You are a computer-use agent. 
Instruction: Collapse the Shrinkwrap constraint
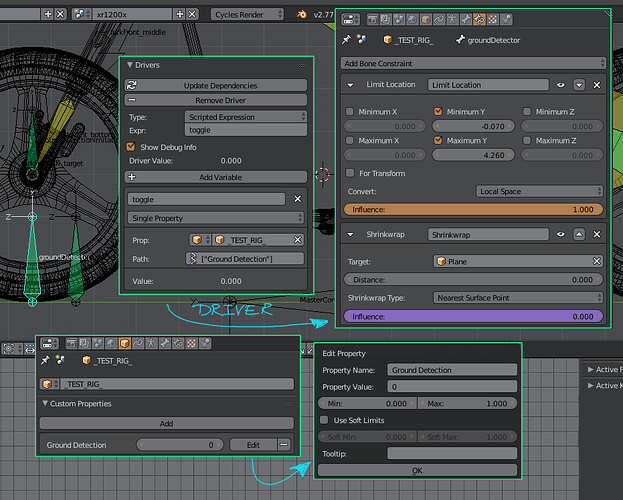point(350,234)
